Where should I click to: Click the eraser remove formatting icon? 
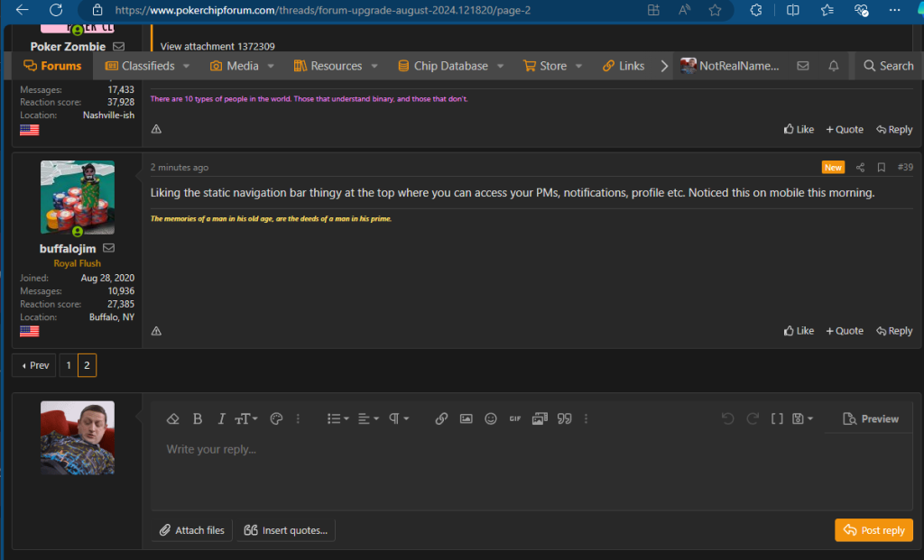point(173,418)
